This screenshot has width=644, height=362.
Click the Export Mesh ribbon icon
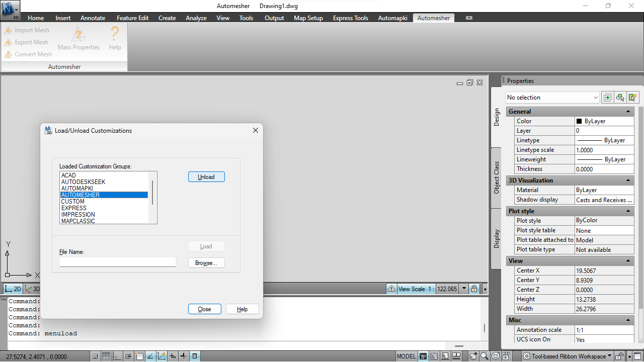point(8,42)
